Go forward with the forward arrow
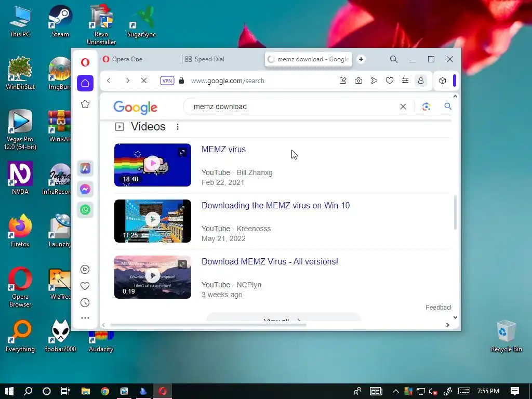The width and height of the screenshot is (532, 399). (x=128, y=81)
